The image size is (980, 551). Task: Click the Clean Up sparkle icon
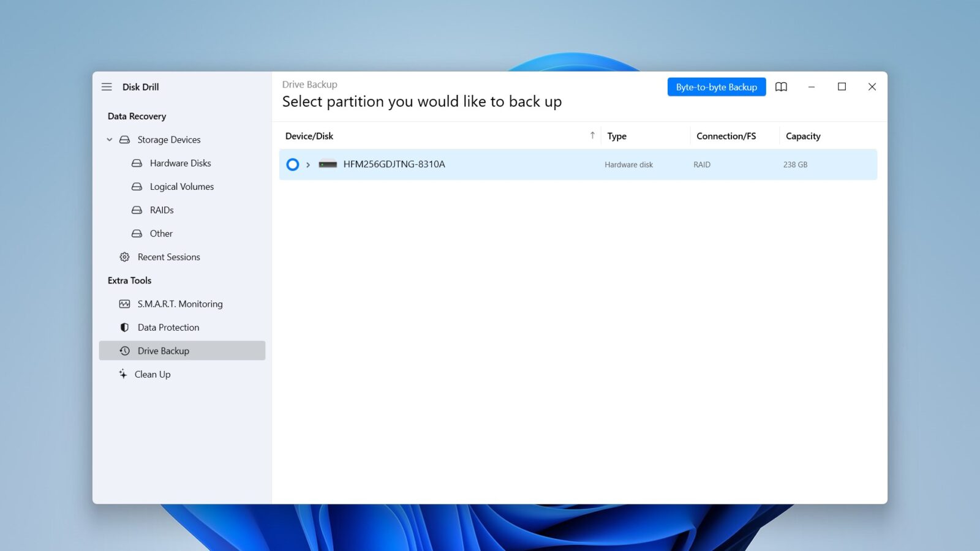pos(123,374)
